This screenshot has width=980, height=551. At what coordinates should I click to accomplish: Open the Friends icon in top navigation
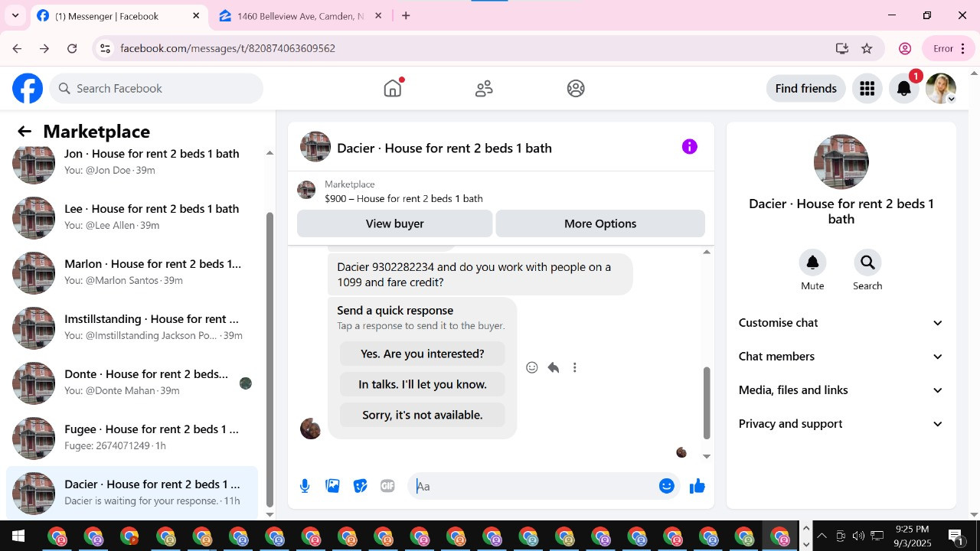click(484, 89)
